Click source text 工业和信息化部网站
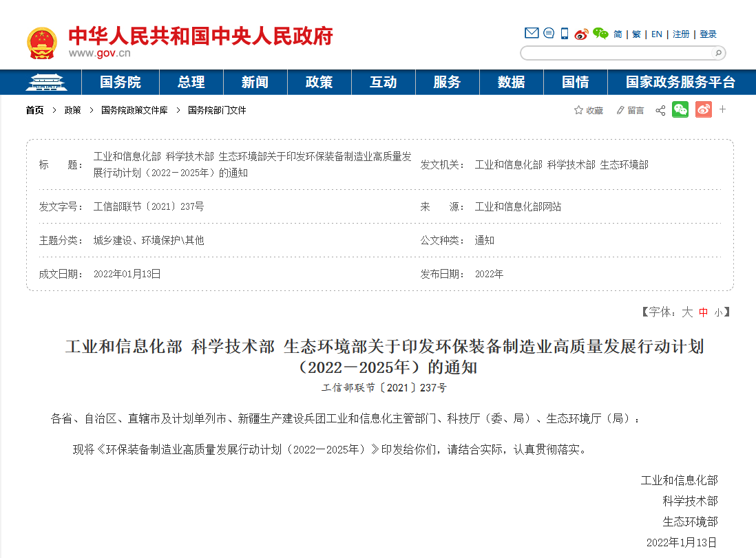The image size is (756, 558). [518, 206]
